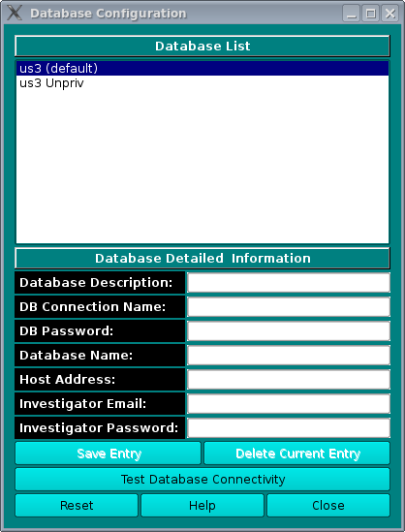Click Delete Current Entry button

point(297,454)
